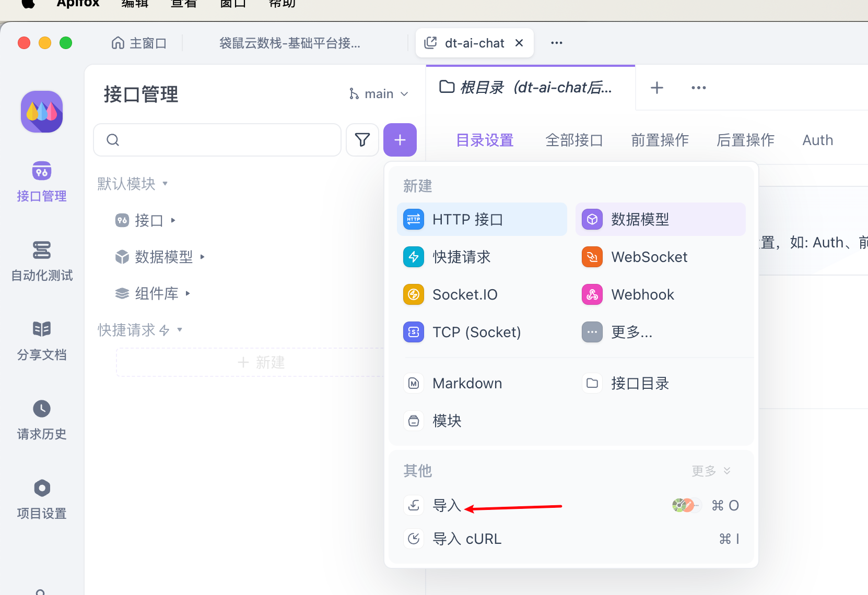
Task: Switch to the Auth tab
Action: [817, 140]
